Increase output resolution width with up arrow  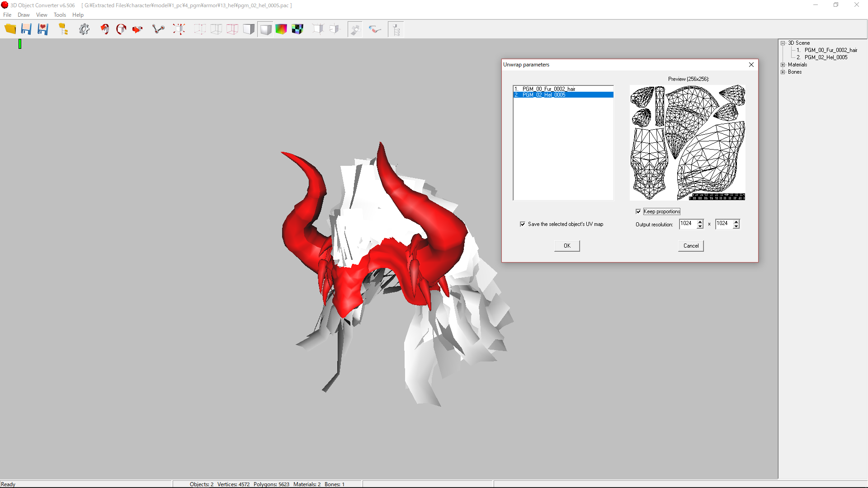(x=700, y=221)
